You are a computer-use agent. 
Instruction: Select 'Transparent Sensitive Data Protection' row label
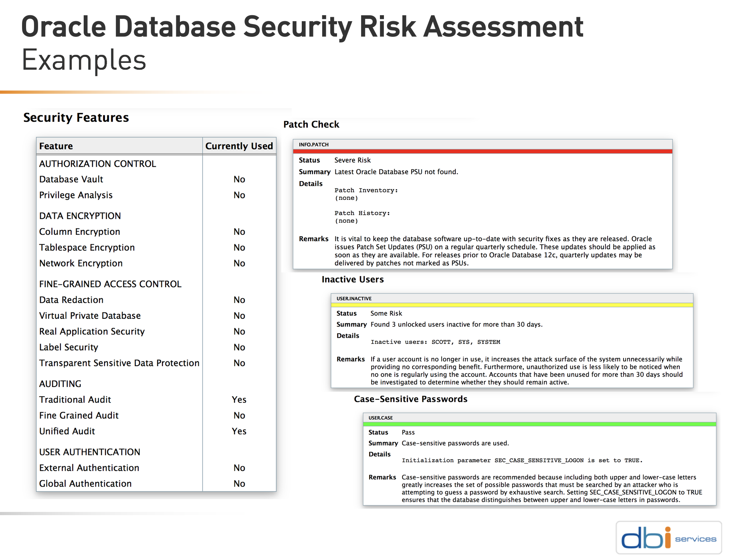[x=119, y=363]
